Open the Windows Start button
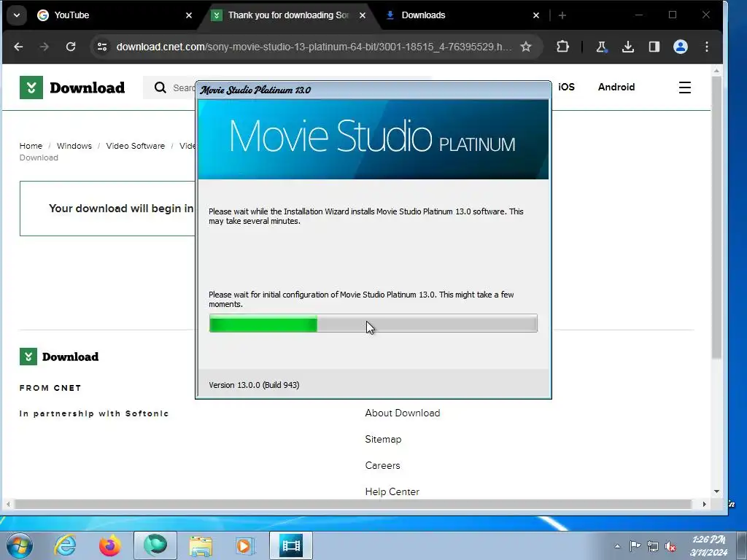Screen dimensions: 747x560 point(20,545)
